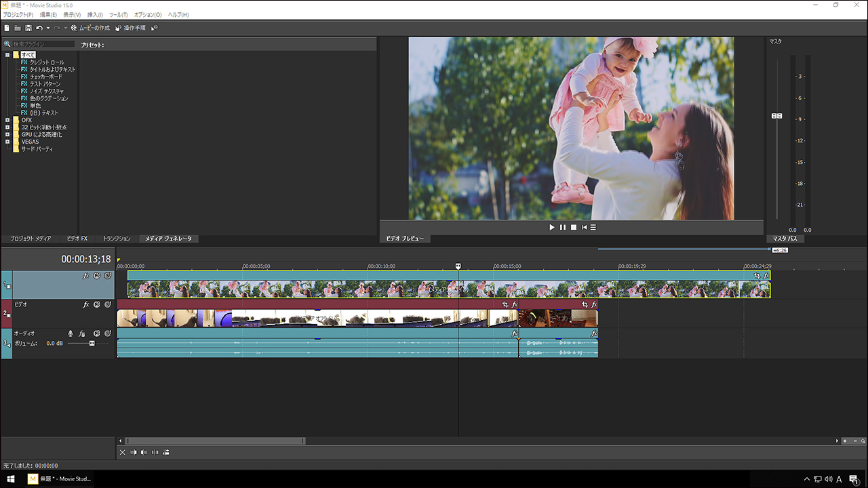The height and width of the screenshot is (488, 868).
Task: Solo the ビデオ track
Action: tap(108, 304)
